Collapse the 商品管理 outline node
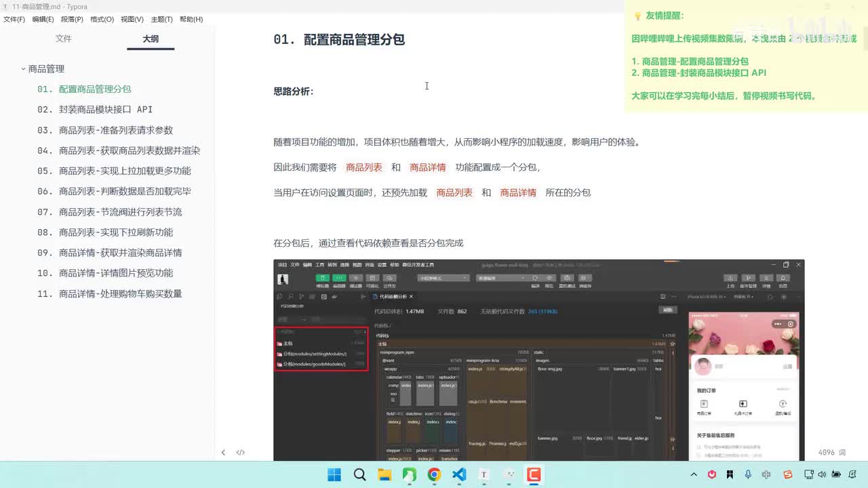Screen dimensions: 868x488 [x=23, y=68]
